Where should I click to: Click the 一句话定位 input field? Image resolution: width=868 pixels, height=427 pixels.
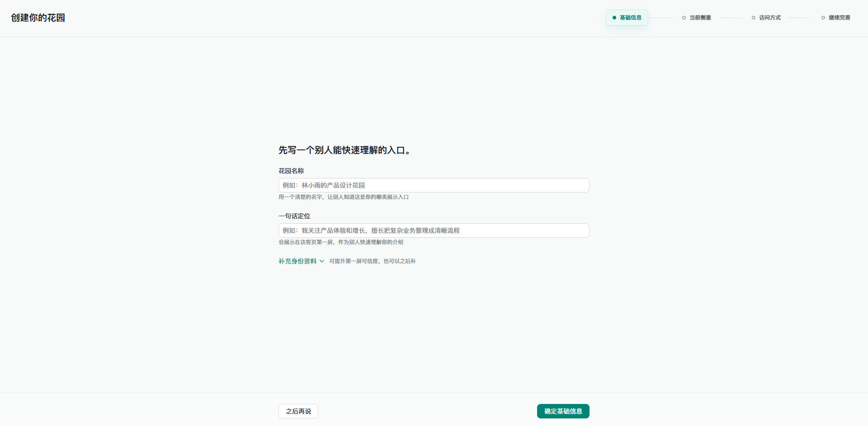[x=434, y=230]
